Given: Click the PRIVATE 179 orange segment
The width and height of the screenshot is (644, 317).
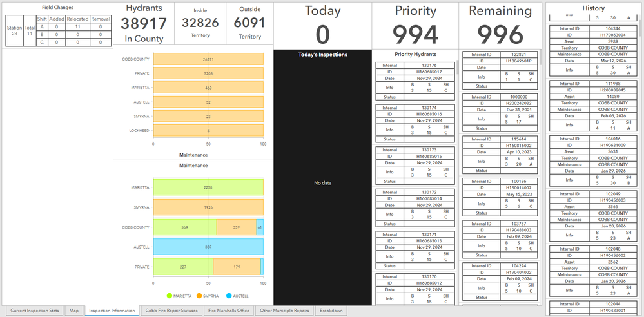Looking at the screenshot, I should [237, 267].
